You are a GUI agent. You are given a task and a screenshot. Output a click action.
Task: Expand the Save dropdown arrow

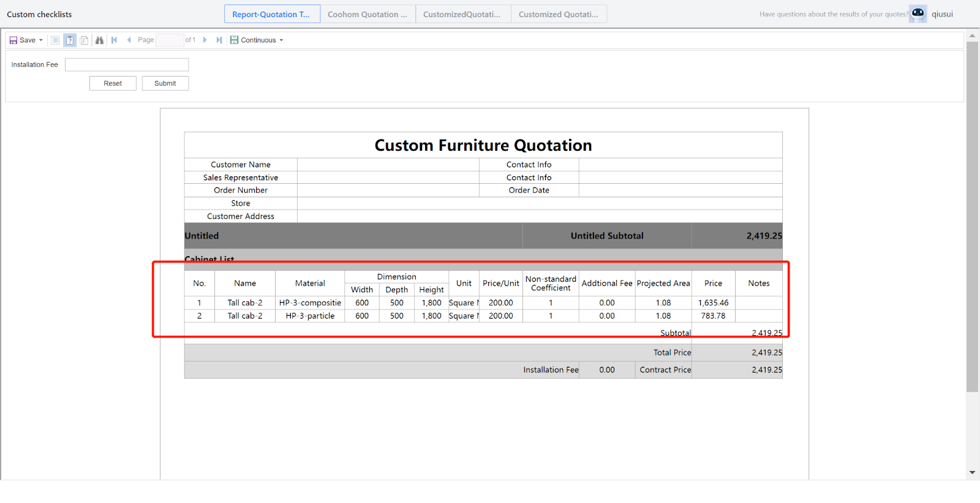41,40
